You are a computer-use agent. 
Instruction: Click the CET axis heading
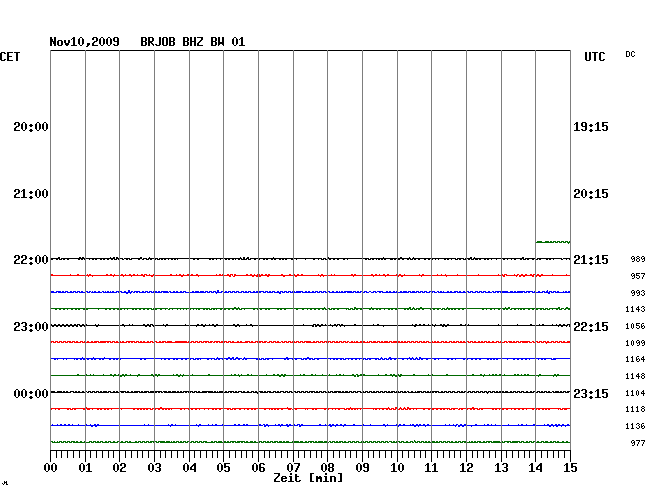click(10, 57)
